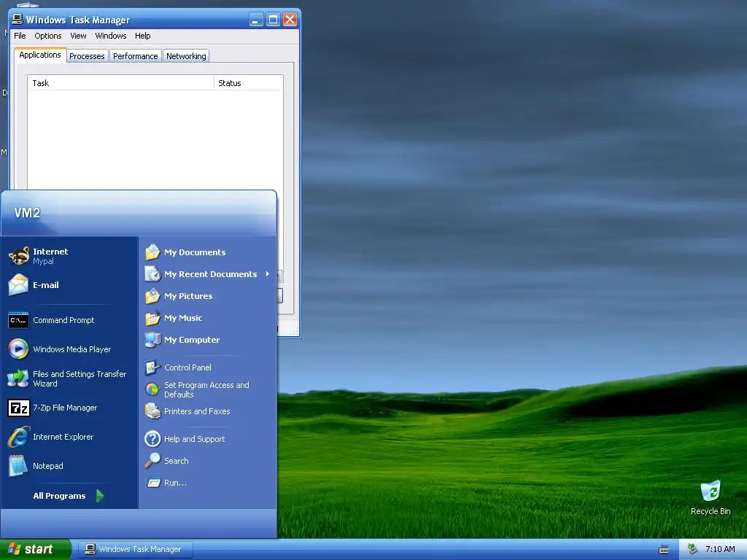Launch Internet Explorer icon

[x=18, y=437]
